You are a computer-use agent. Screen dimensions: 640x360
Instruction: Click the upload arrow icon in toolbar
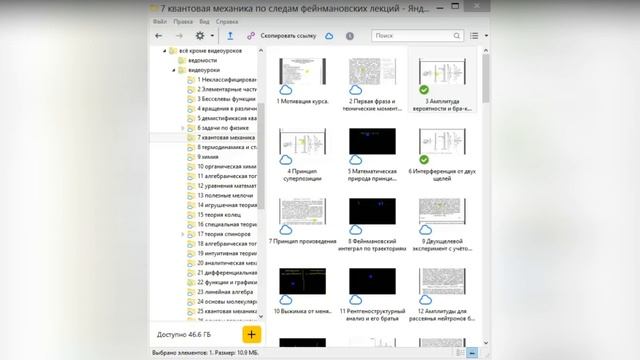click(x=230, y=36)
